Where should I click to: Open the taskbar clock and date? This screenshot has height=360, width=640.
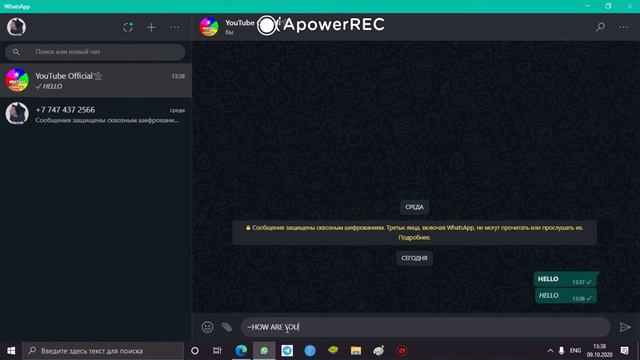600,351
